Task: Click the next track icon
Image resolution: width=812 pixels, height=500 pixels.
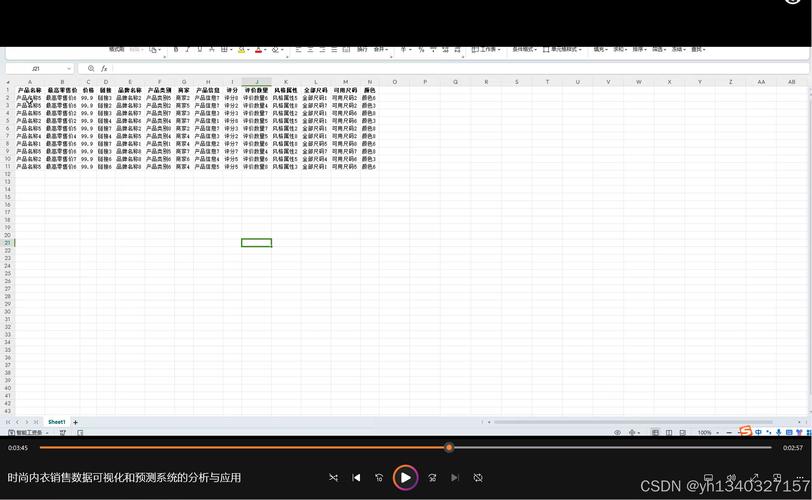Action: 455,478
